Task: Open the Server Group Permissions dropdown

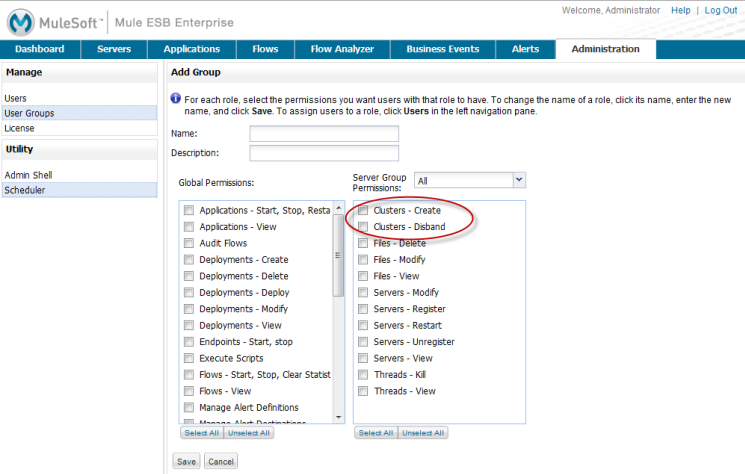Action: [x=469, y=180]
